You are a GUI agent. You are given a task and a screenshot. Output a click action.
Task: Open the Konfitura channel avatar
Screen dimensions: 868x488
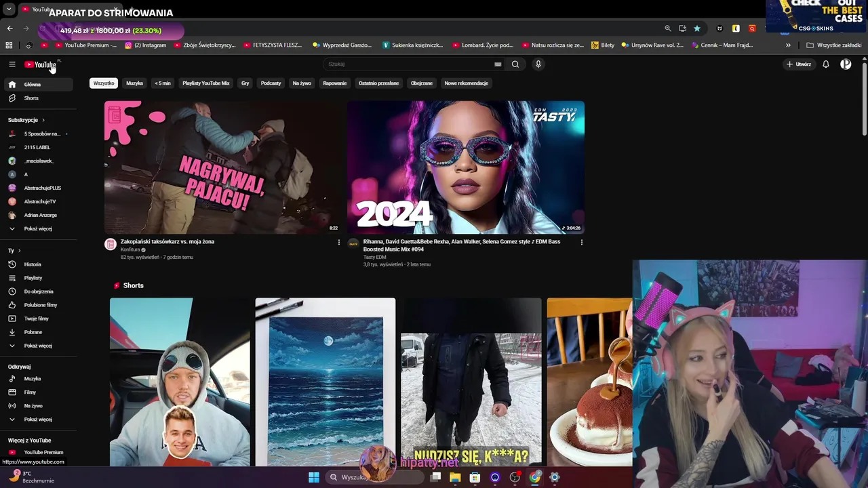click(x=111, y=245)
